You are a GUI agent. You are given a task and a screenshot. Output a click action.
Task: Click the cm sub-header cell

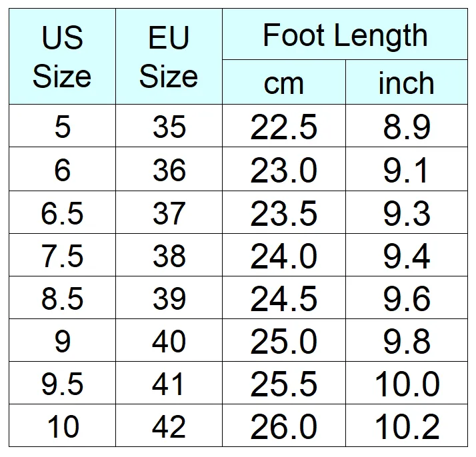click(x=284, y=82)
